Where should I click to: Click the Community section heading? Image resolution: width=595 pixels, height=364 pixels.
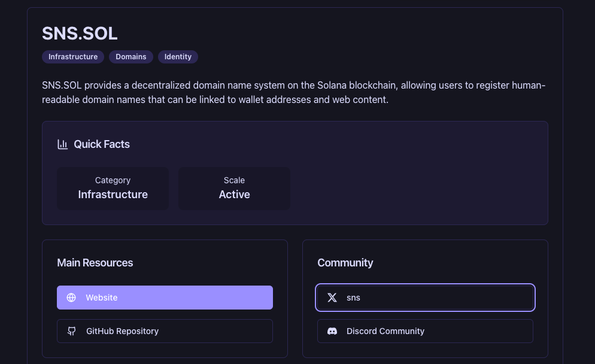point(345,263)
